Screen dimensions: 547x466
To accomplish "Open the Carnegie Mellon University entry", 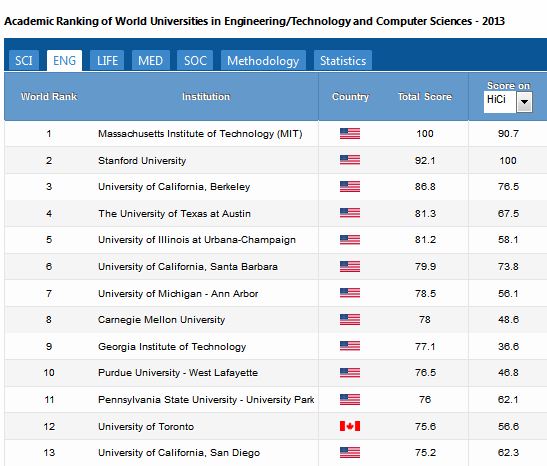I will [x=162, y=320].
